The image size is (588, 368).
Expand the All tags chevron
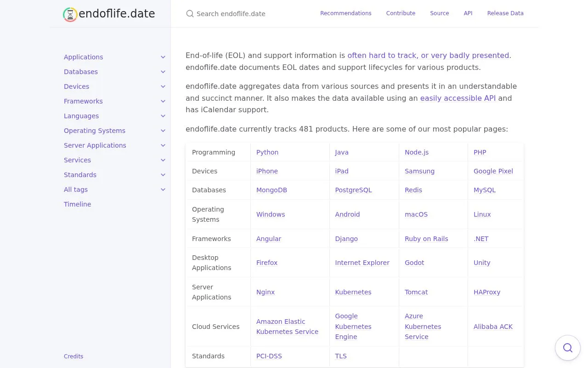[163, 190]
